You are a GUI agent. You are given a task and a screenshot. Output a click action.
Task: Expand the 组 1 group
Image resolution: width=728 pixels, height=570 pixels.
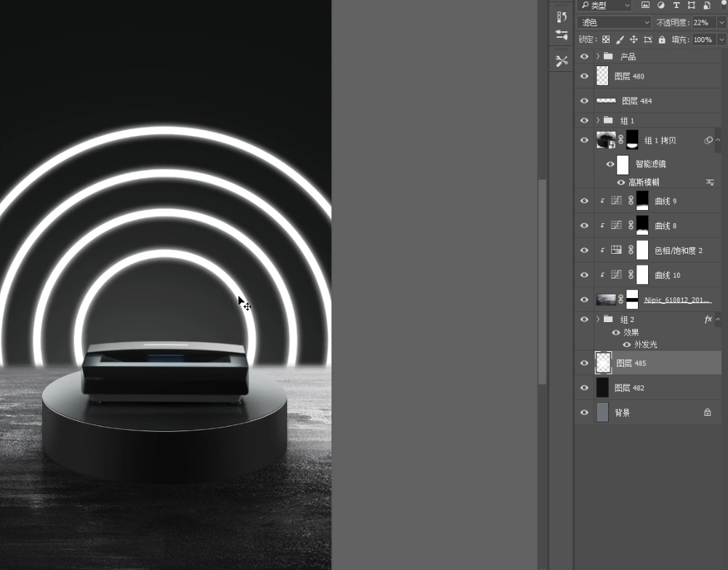pos(598,120)
